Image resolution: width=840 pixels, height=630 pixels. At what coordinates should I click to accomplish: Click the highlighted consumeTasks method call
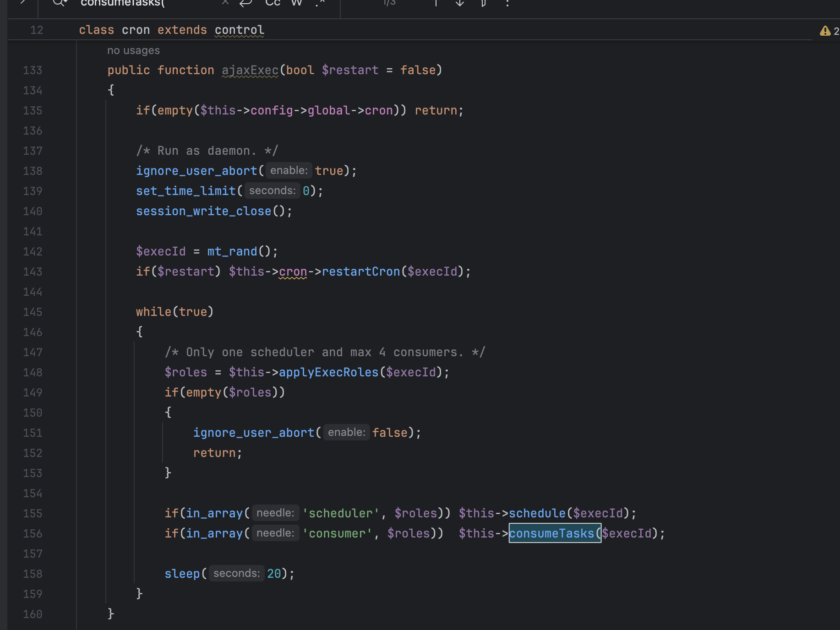tap(551, 533)
